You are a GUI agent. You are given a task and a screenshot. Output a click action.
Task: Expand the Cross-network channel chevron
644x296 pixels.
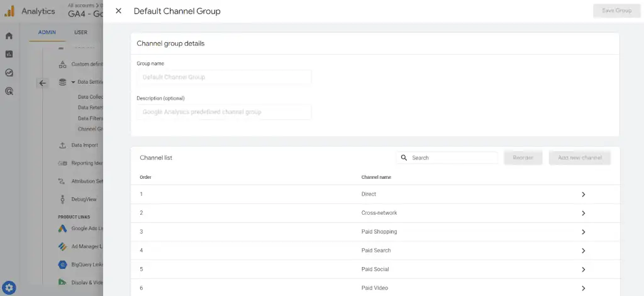583,213
